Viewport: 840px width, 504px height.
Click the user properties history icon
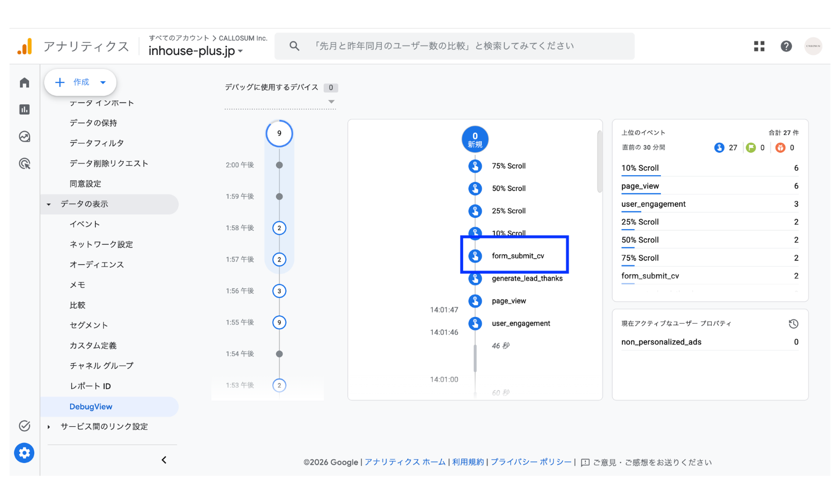793,324
